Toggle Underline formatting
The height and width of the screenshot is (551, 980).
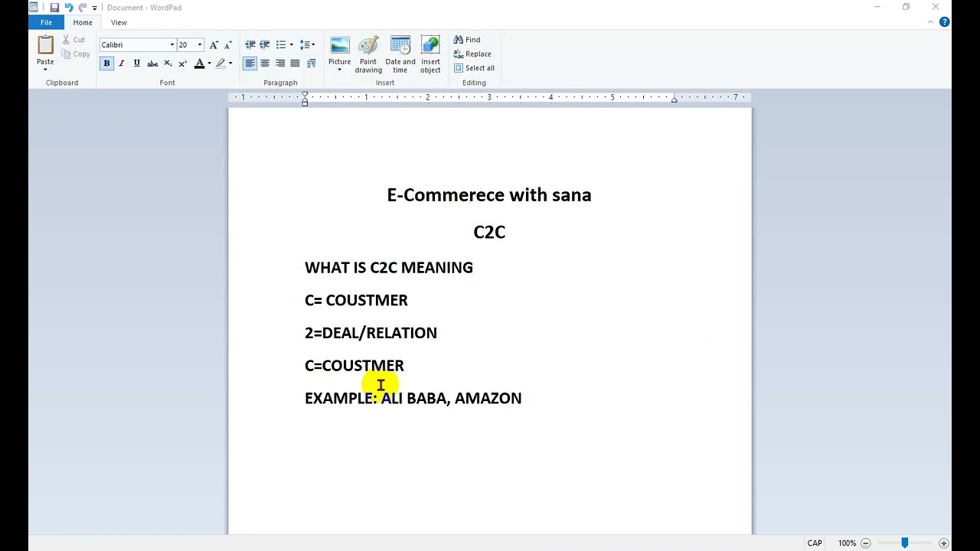(137, 64)
